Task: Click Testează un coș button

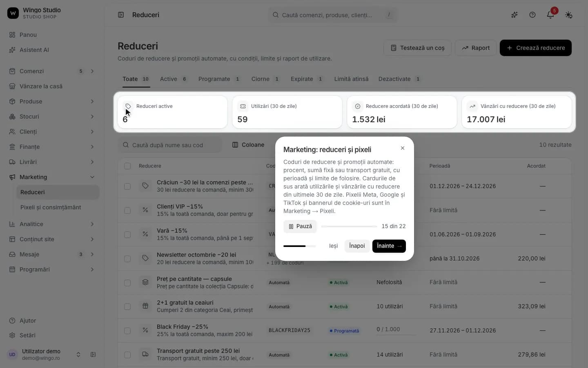Action: coord(417,48)
